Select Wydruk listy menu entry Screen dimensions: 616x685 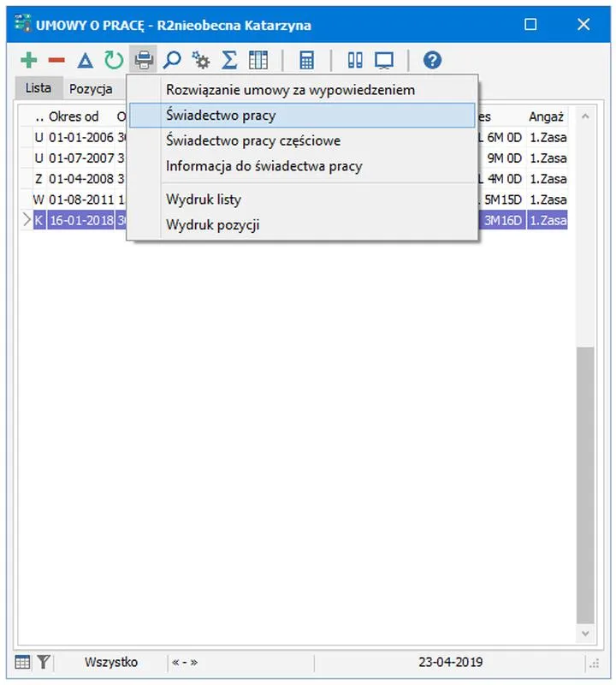[x=204, y=200]
